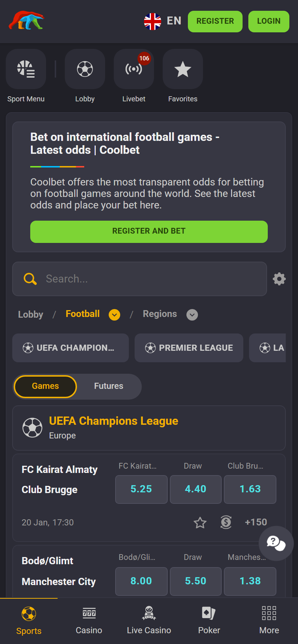Select the Lobby football icon
Viewport: 298px width, 644px height.
pos(85,69)
